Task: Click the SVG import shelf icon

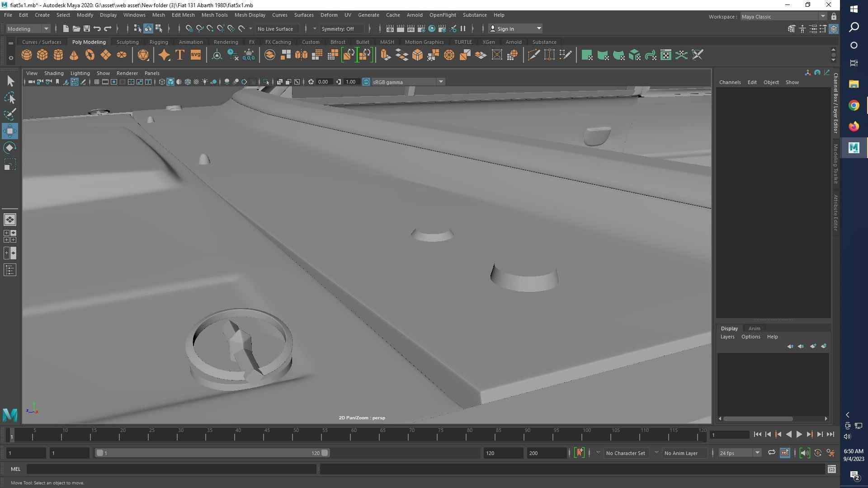Action: point(196,55)
